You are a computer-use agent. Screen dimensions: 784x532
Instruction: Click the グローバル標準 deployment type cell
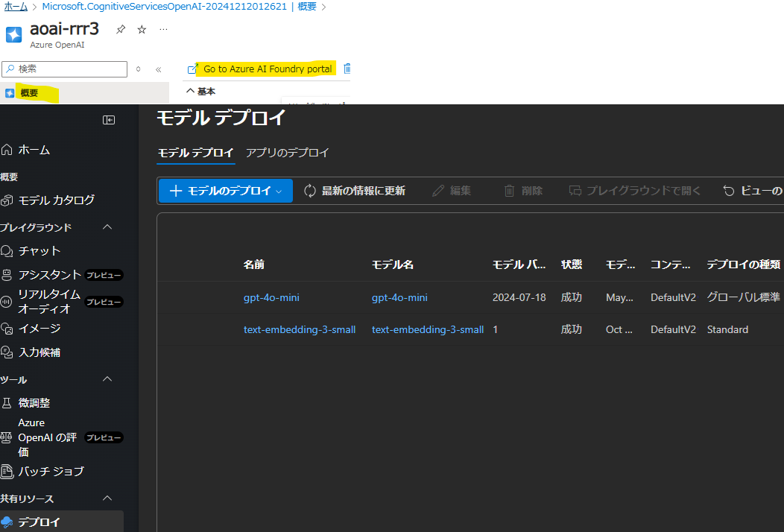coord(743,297)
